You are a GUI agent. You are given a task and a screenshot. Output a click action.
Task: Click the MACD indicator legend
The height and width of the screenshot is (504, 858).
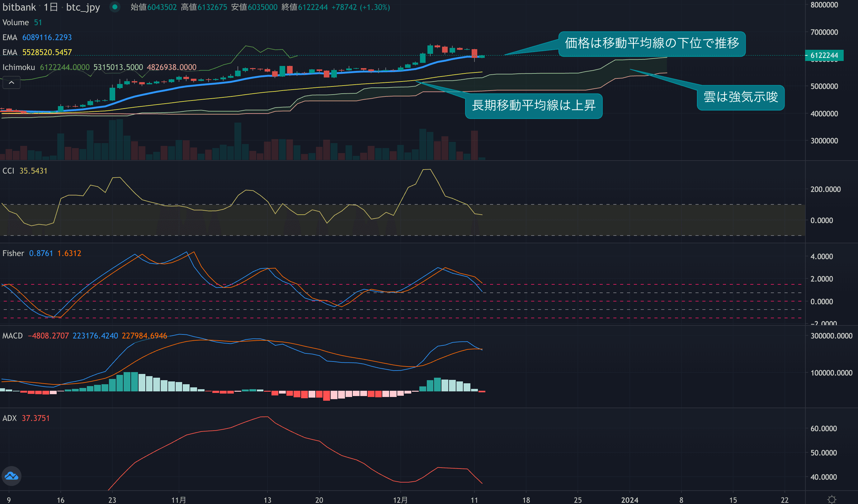point(12,336)
